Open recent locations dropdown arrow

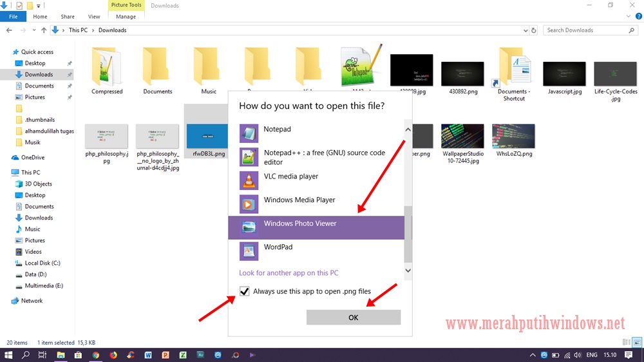pyautogui.click(x=33, y=30)
